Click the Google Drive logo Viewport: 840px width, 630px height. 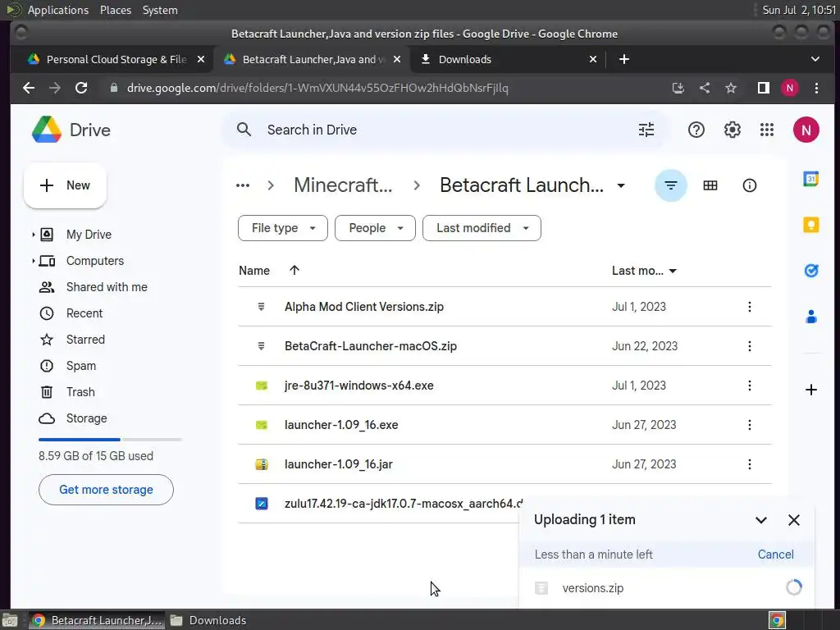(47, 130)
